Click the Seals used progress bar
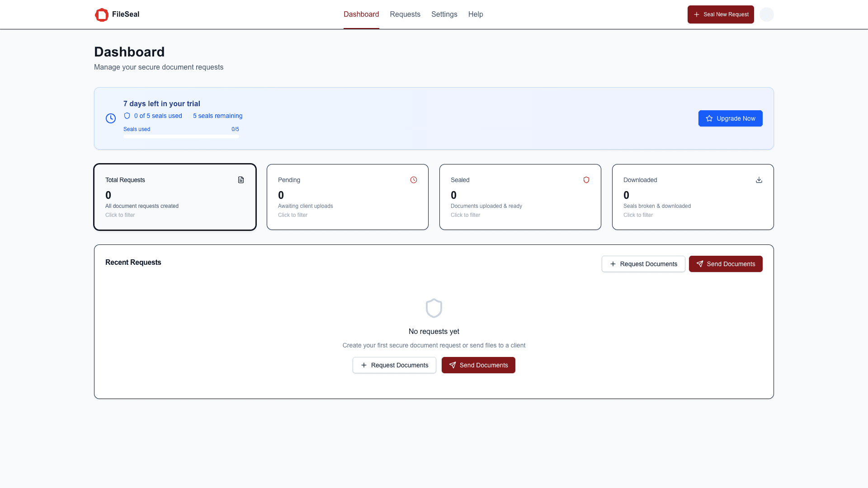868x488 pixels. pyautogui.click(x=181, y=136)
